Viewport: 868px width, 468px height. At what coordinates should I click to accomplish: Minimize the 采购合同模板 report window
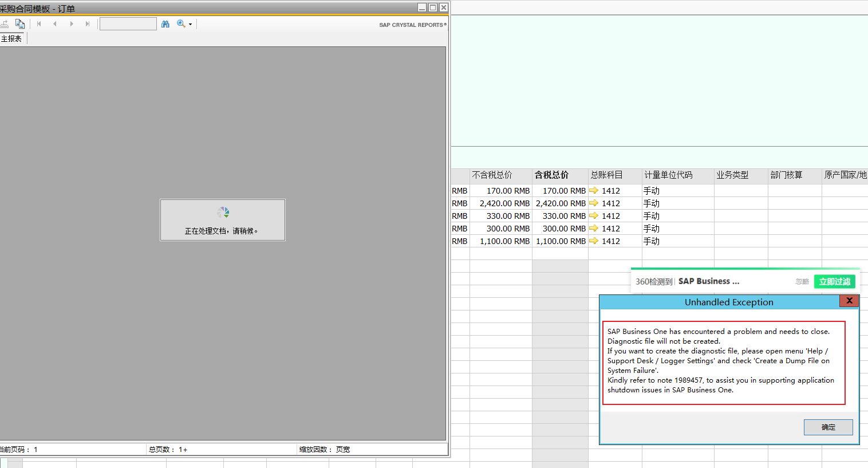(422, 7)
